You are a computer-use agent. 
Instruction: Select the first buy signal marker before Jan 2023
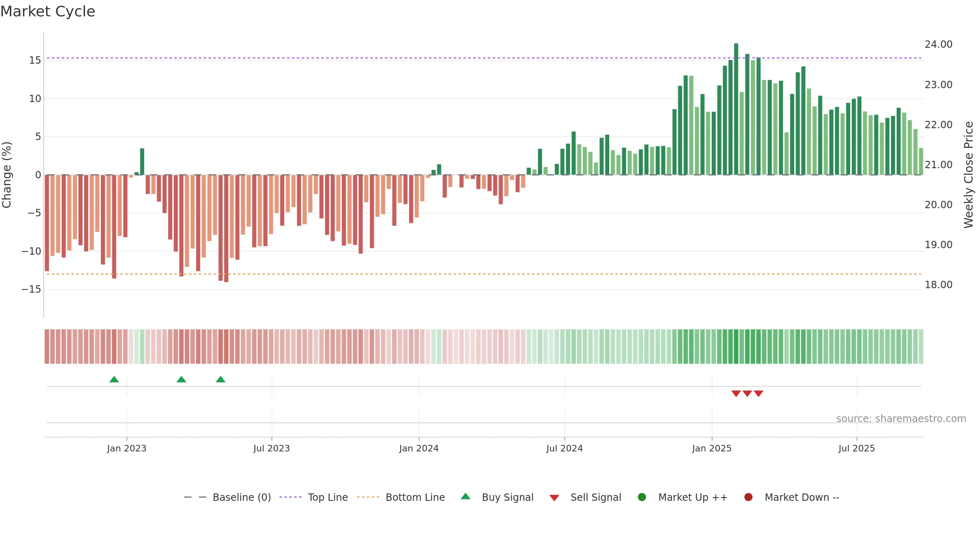click(114, 380)
